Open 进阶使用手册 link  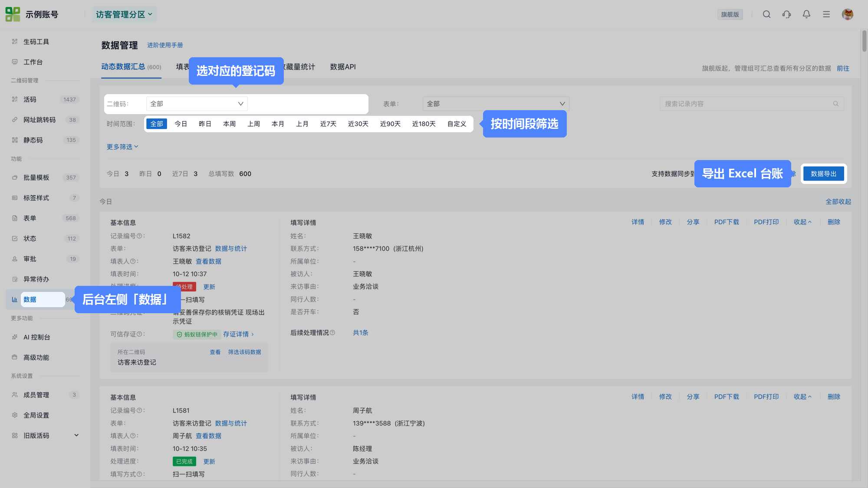coord(165,45)
